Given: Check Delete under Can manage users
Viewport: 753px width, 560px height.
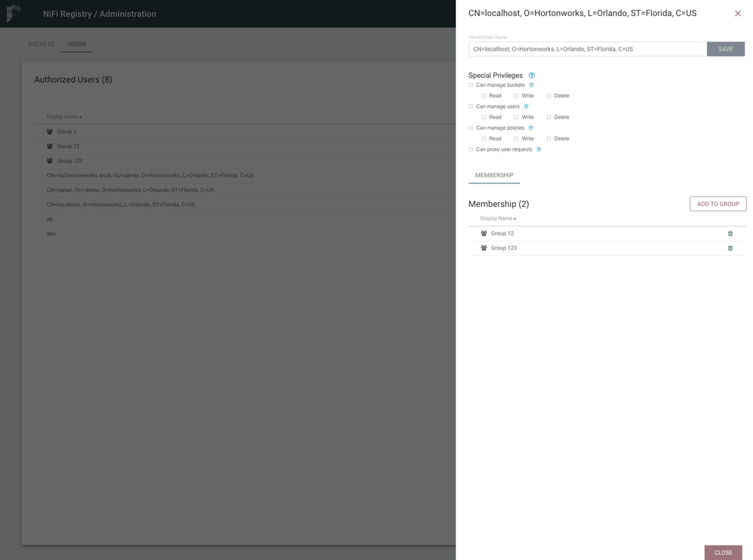Looking at the screenshot, I should click(549, 117).
